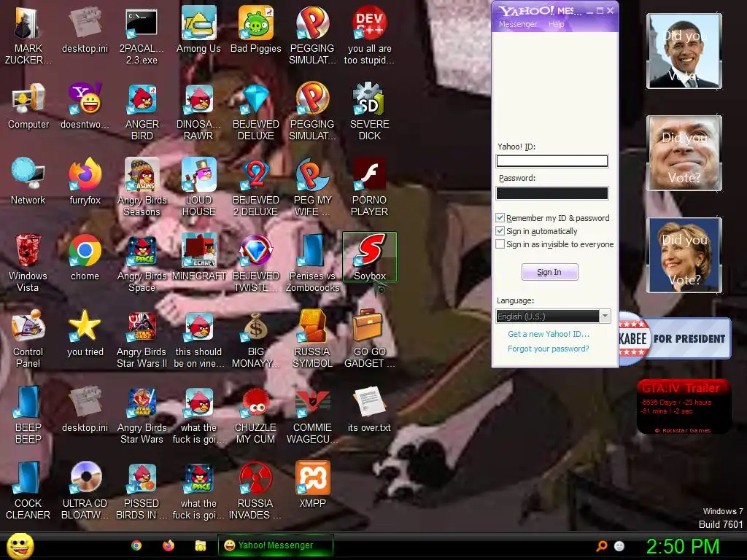Launch the chome browser shortcut
Screen dimensions: 747x560
tap(85, 257)
